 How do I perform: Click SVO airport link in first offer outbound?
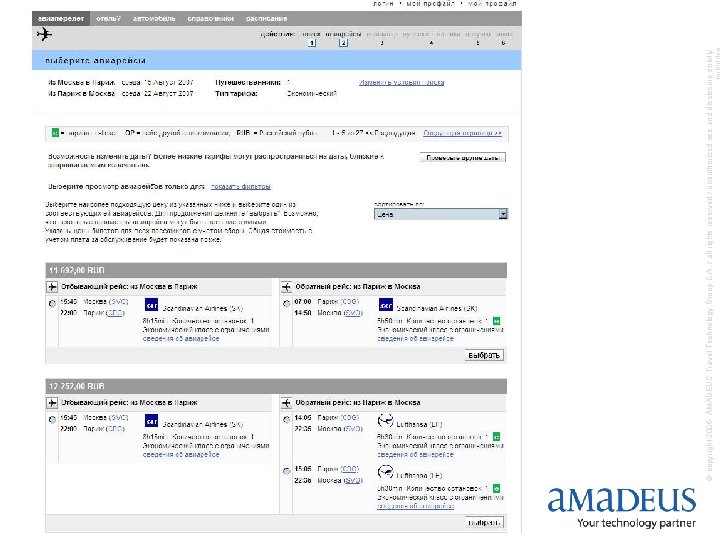point(118,302)
